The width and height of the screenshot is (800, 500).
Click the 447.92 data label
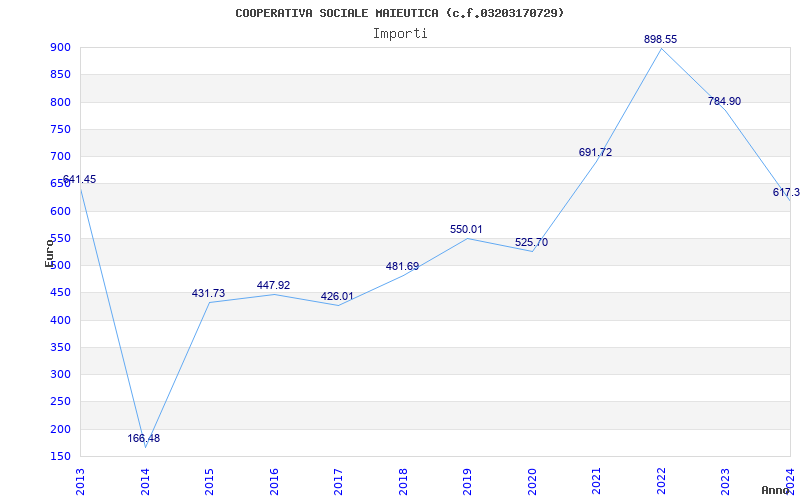pos(273,285)
